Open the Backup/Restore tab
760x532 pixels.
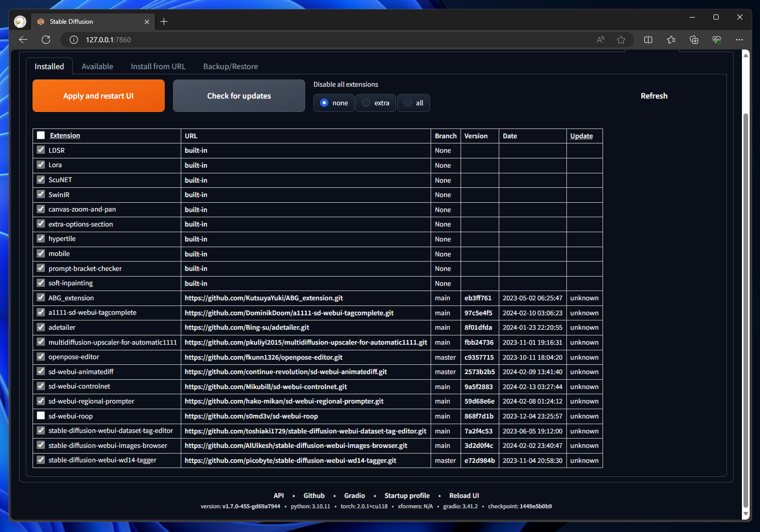point(231,66)
